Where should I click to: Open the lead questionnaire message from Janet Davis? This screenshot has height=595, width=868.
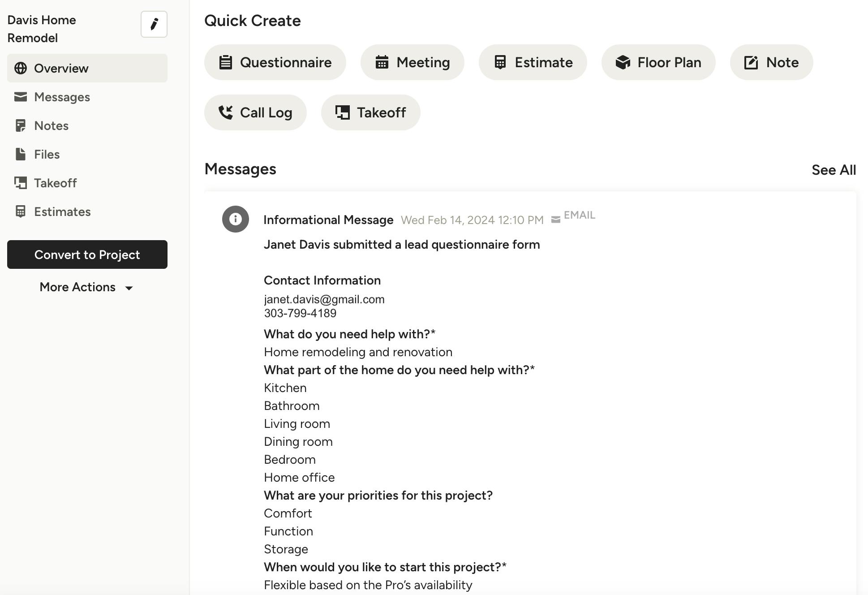tap(402, 244)
